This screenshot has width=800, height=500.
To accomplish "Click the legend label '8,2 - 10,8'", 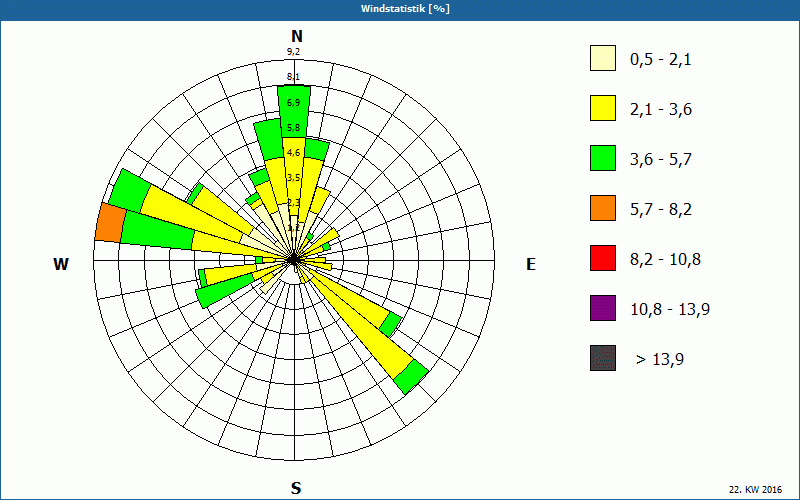I will coord(665,260).
